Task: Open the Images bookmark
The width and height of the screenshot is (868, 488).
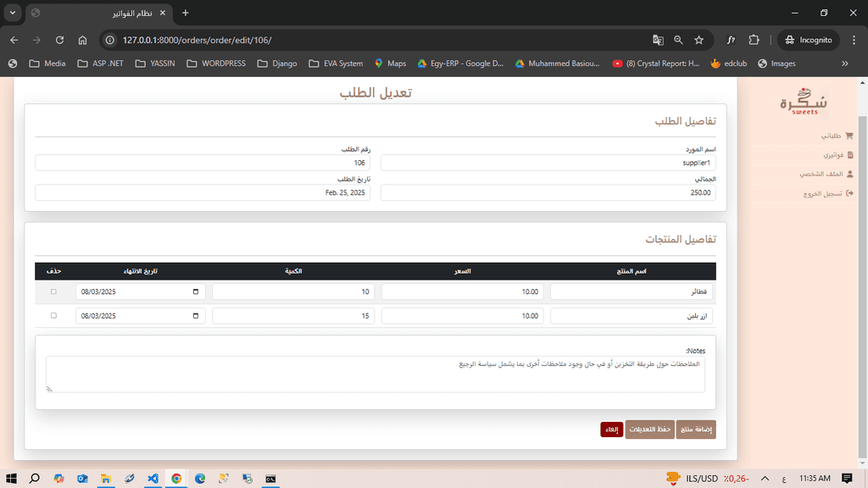Action: click(x=776, y=64)
